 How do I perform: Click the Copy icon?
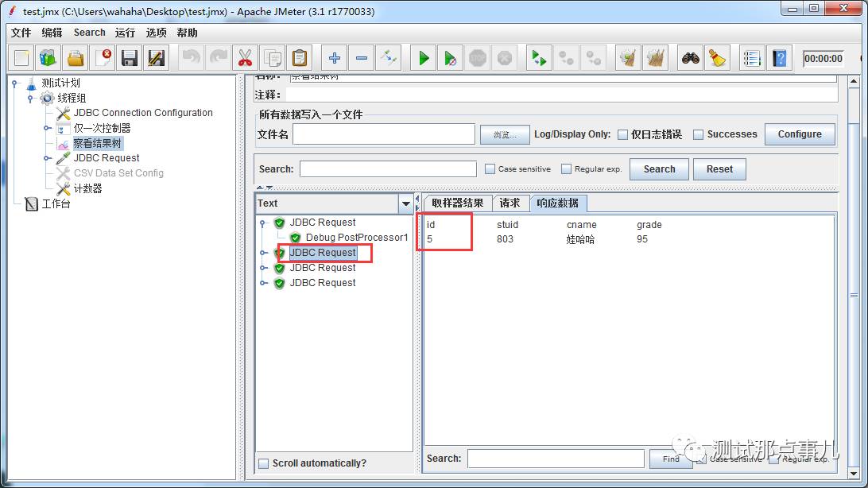[273, 58]
